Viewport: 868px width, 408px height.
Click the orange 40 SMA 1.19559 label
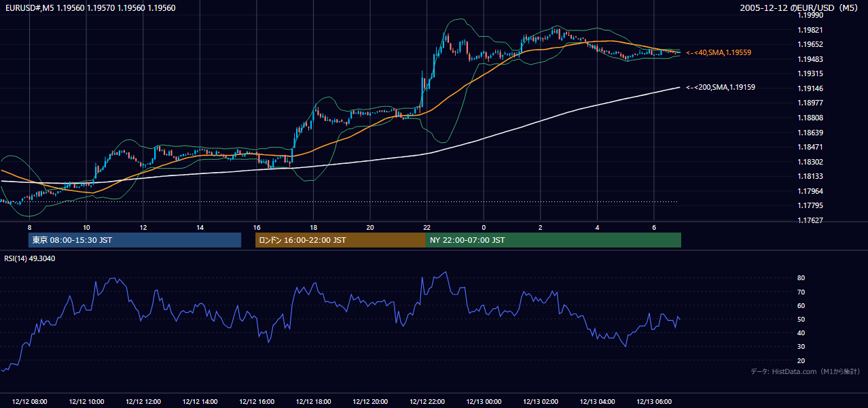point(719,52)
